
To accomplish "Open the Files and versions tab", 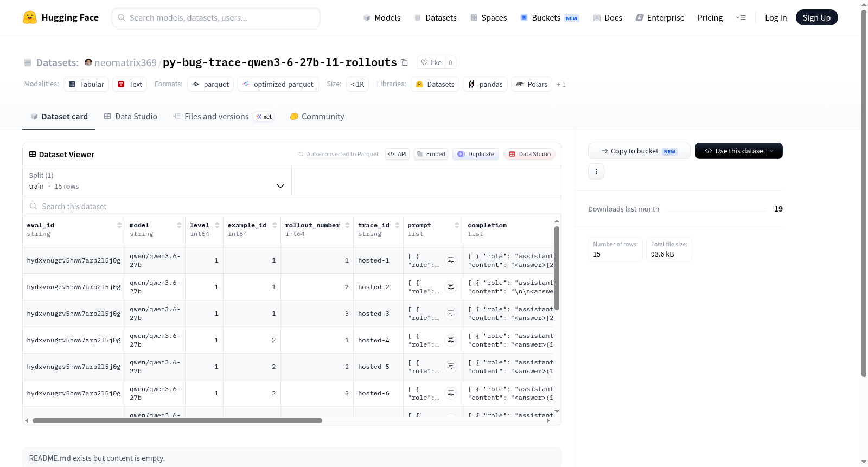I will point(224,116).
